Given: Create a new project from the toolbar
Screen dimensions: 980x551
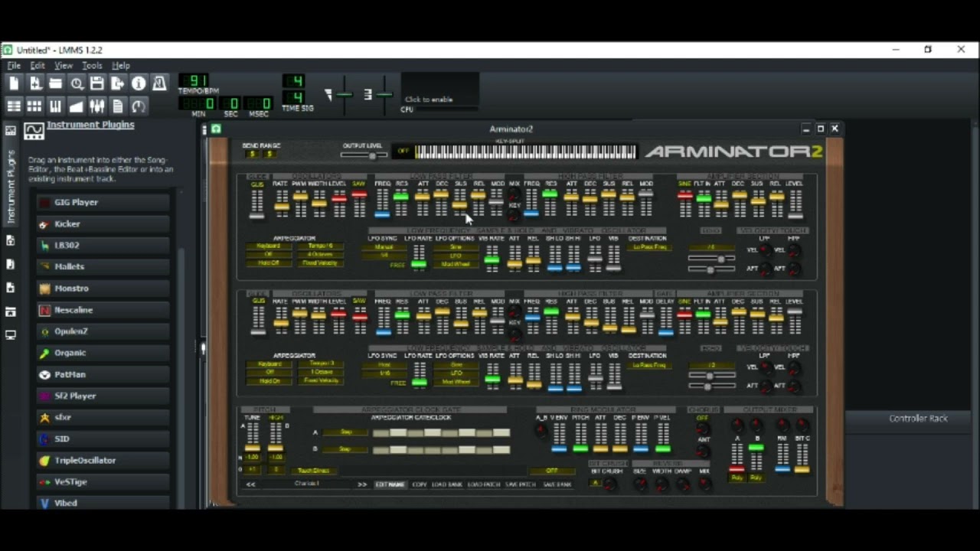Looking at the screenshot, I should tap(14, 83).
